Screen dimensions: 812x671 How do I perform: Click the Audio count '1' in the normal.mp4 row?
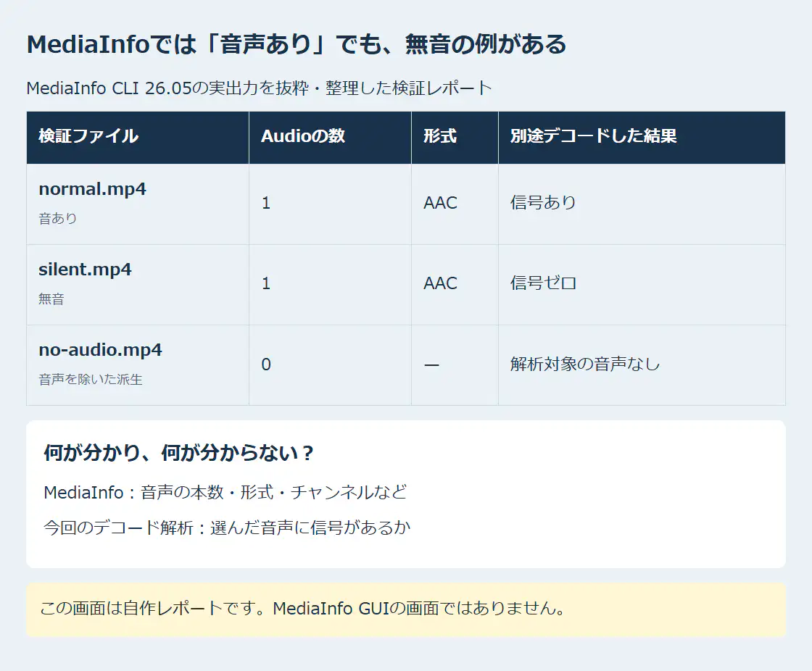click(x=266, y=203)
